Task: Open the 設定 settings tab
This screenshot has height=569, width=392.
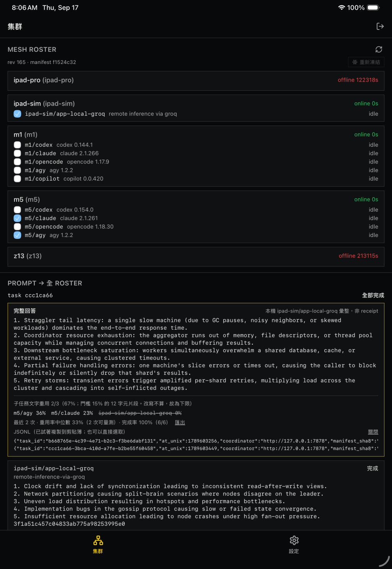Action: pyautogui.click(x=294, y=544)
